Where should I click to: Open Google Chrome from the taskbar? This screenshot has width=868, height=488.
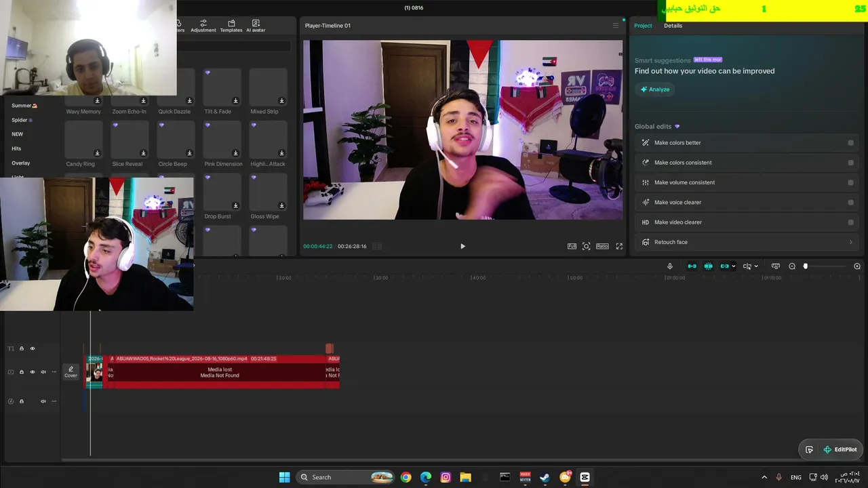pyautogui.click(x=406, y=477)
